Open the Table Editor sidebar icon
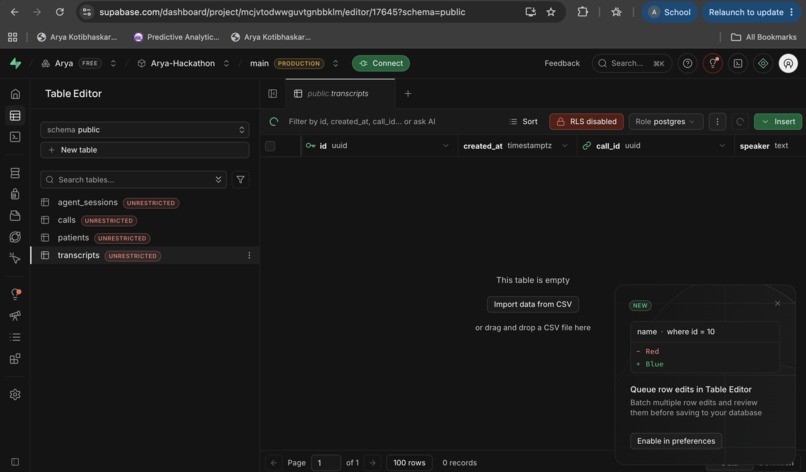 point(15,116)
